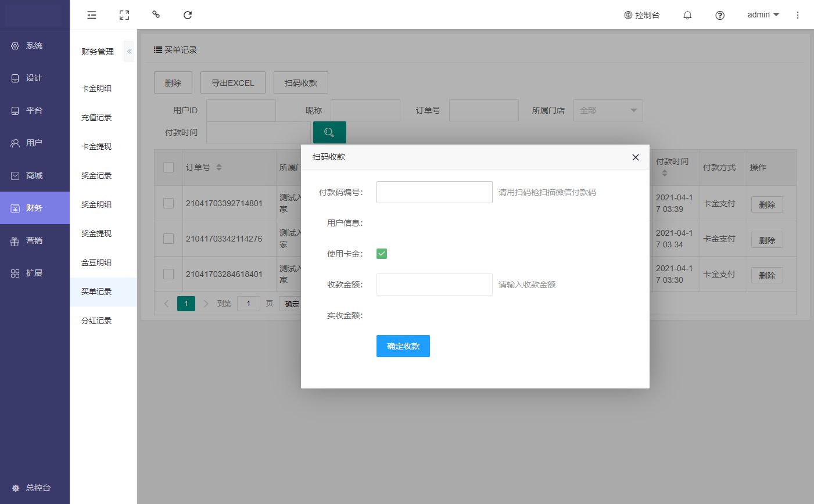Collapse the 财务管理 submenu panel

coord(130,52)
